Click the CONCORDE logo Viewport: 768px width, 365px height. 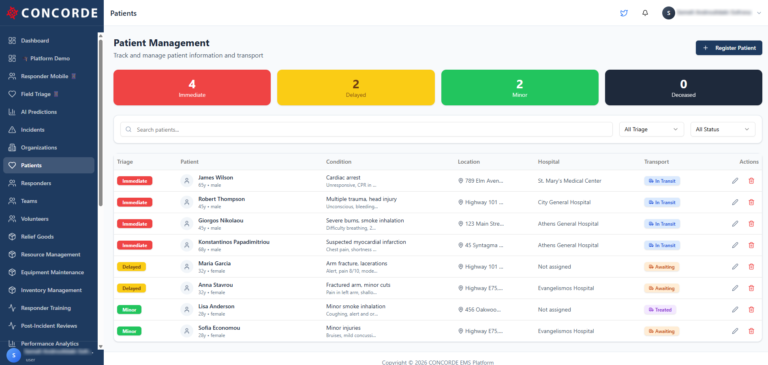52,13
